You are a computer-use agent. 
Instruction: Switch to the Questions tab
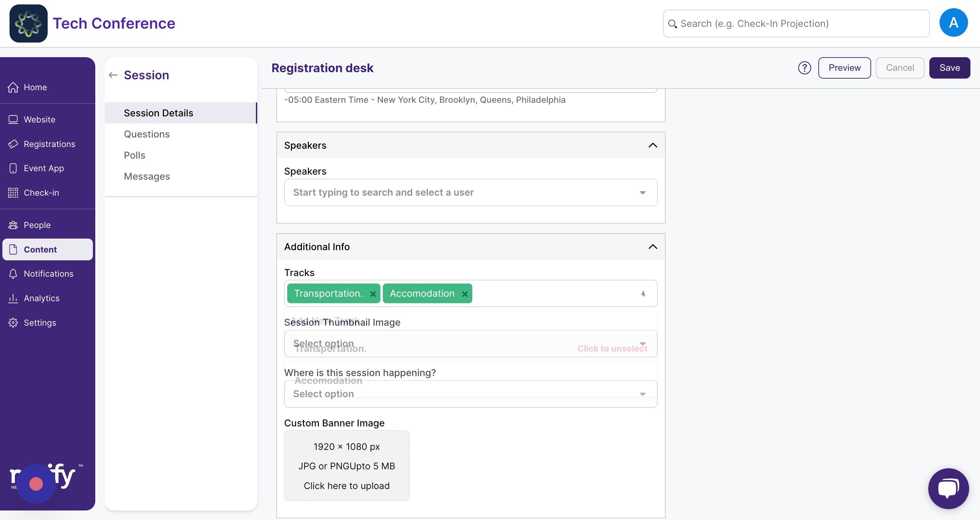(x=147, y=134)
